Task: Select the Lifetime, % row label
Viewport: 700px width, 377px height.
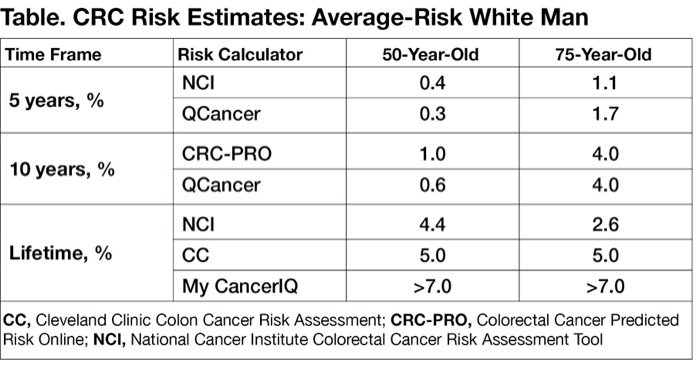Action: 60,253
